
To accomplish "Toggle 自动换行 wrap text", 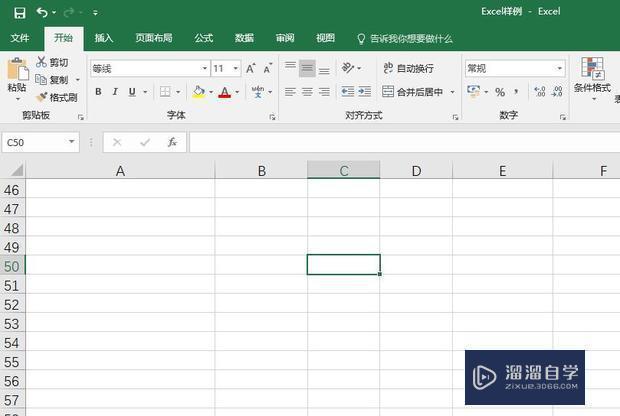I will pos(408,68).
